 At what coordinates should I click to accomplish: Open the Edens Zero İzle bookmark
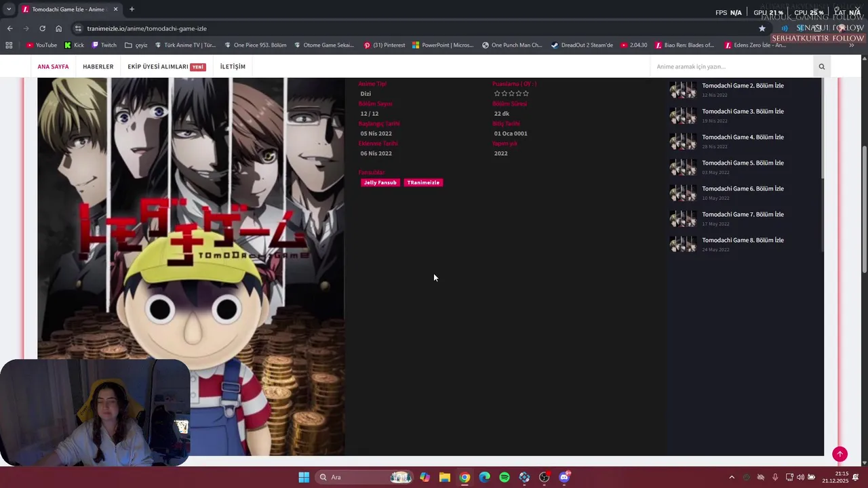(x=755, y=45)
